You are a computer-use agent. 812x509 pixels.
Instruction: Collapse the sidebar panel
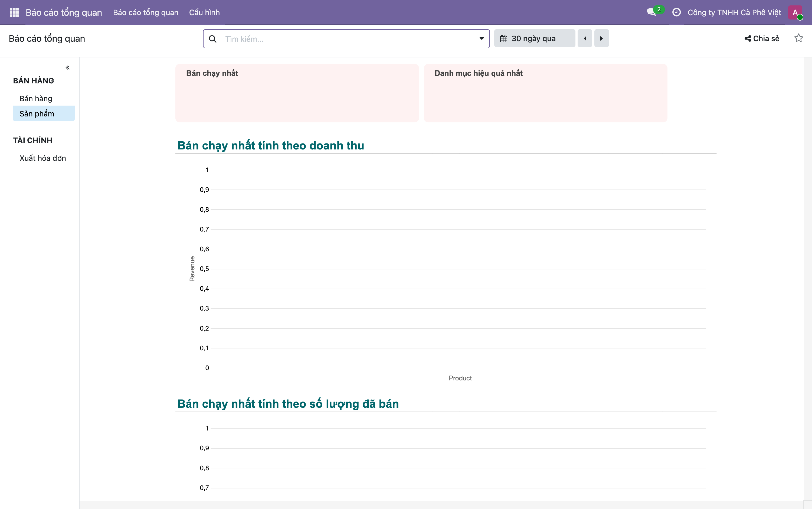(x=68, y=68)
